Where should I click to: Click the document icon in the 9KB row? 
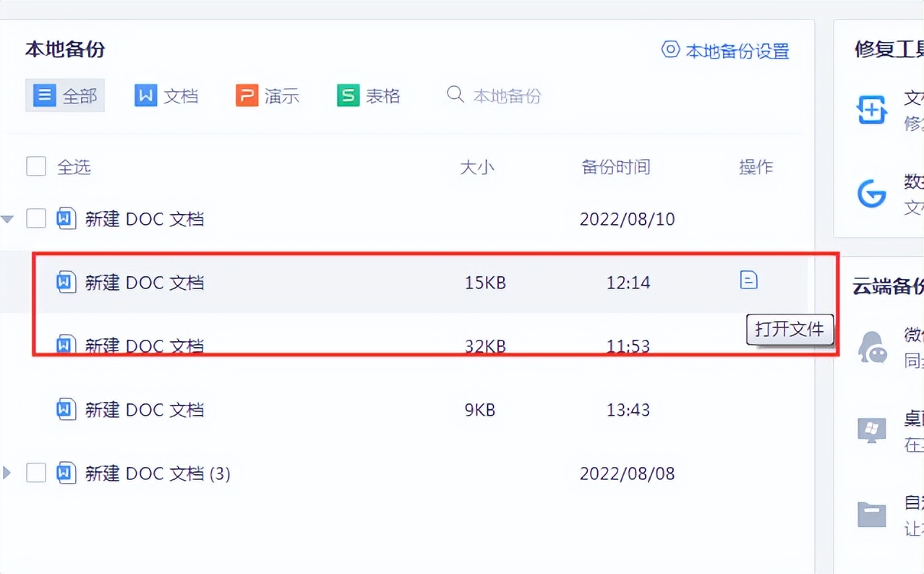[67, 409]
